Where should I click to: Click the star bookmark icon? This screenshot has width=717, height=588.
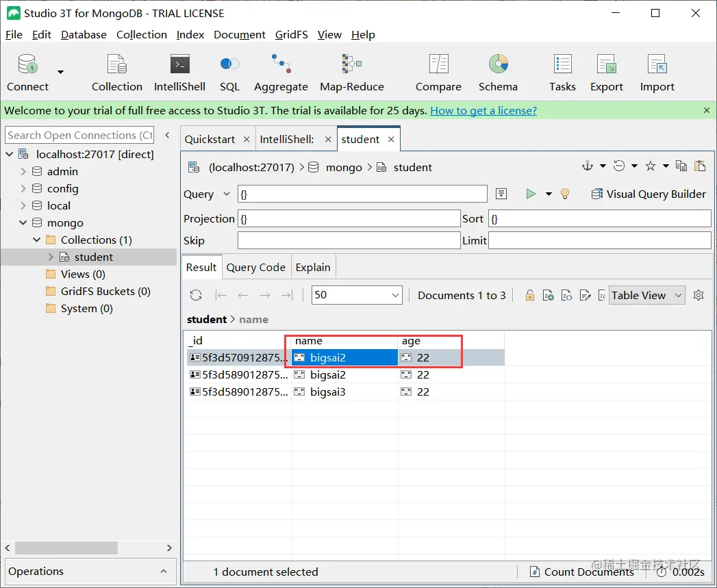[x=651, y=166]
